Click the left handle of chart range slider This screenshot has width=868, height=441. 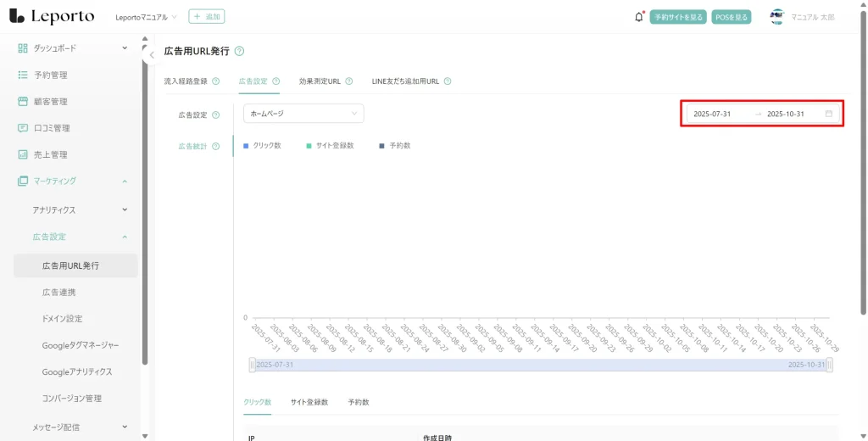tap(252, 365)
